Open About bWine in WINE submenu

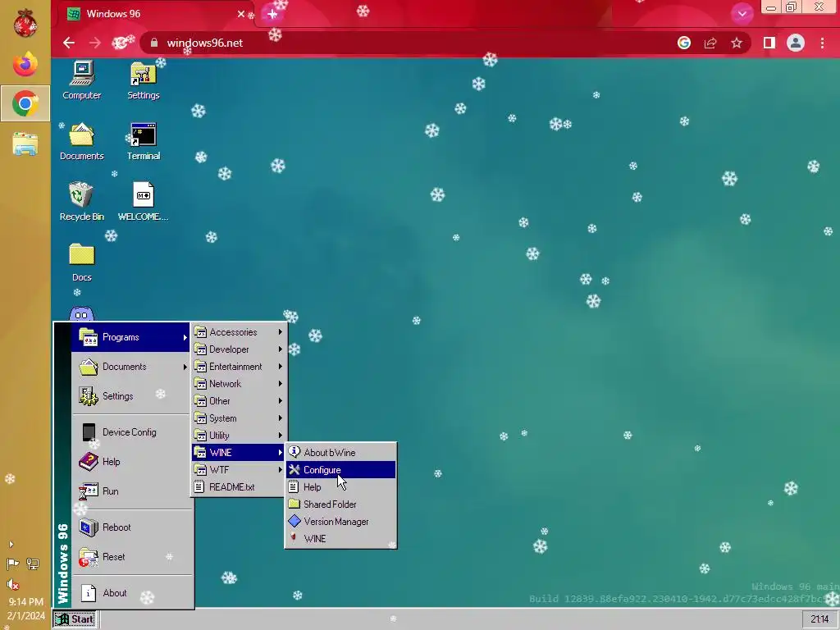click(x=340, y=453)
